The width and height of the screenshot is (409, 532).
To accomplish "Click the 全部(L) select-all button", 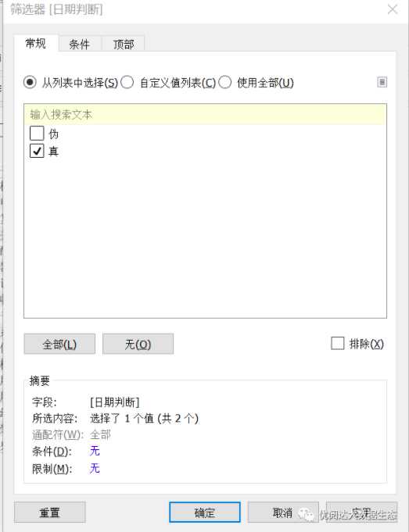I will [x=59, y=344].
